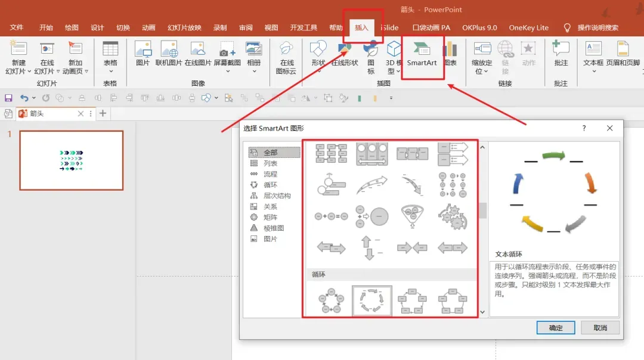Click the help question mark in dialog
644x360 pixels.
(x=584, y=128)
